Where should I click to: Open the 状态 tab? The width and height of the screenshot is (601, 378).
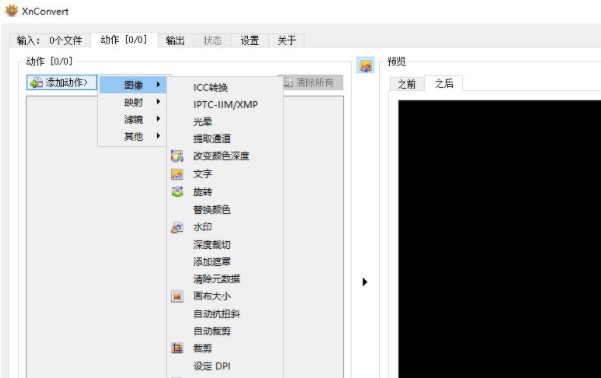tap(212, 40)
